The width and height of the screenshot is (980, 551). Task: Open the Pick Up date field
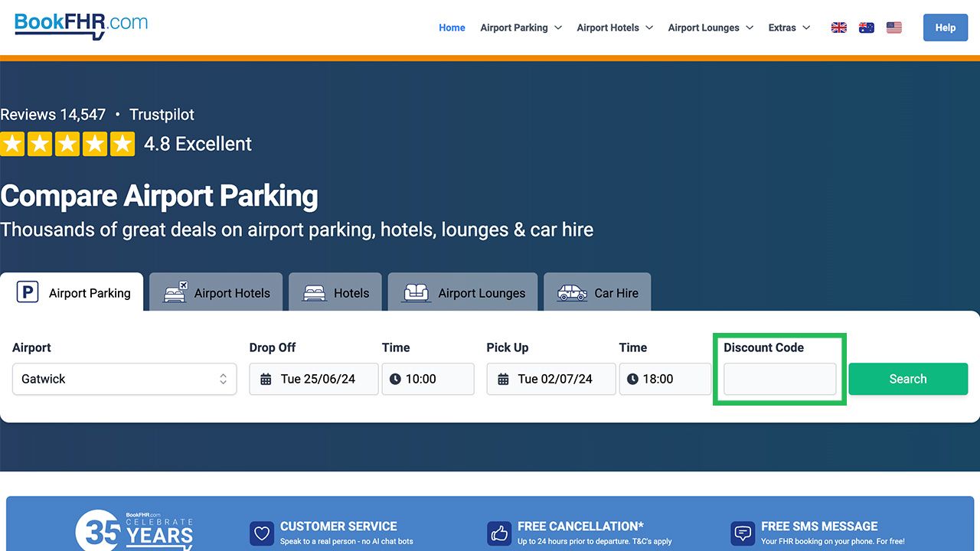(x=551, y=379)
